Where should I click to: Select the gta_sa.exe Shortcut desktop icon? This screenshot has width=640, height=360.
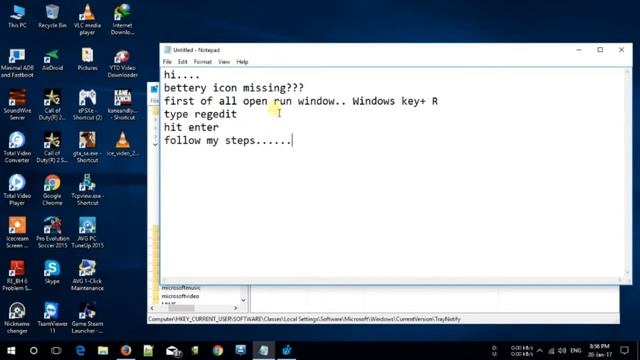(87, 147)
